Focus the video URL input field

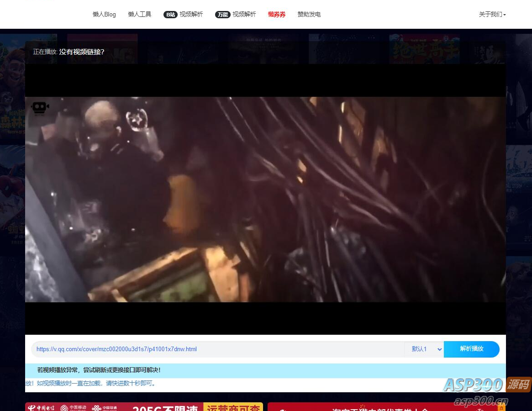[x=218, y=349]
